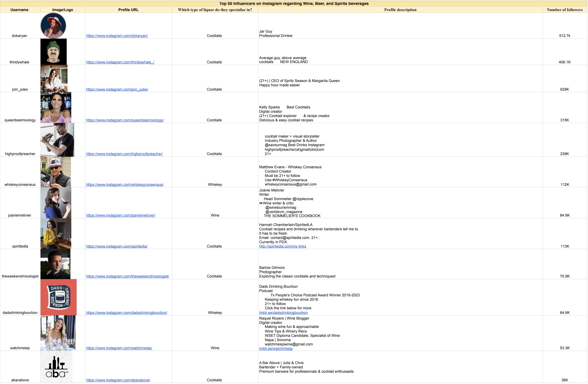
Task: Click the Profile description column header
Action: (400, 10)
